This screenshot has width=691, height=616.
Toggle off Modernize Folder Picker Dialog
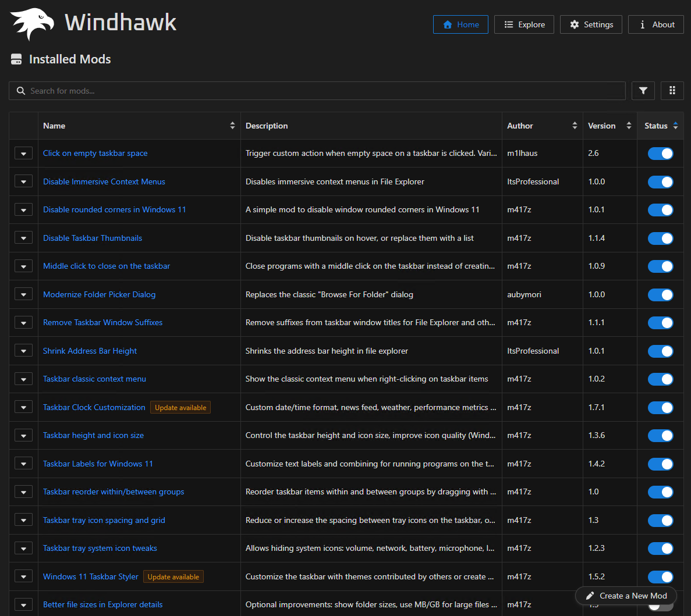(x=660, y=295)
